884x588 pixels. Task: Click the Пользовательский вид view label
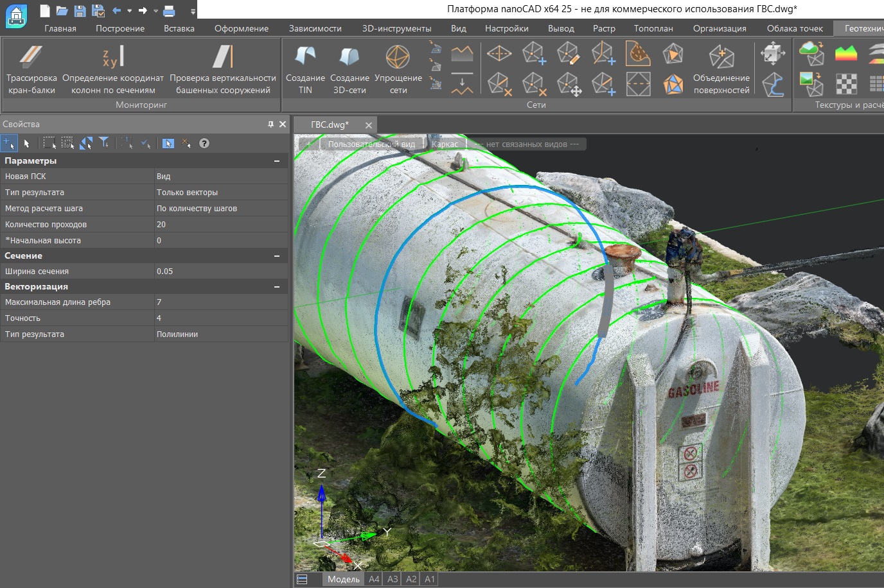371,144
